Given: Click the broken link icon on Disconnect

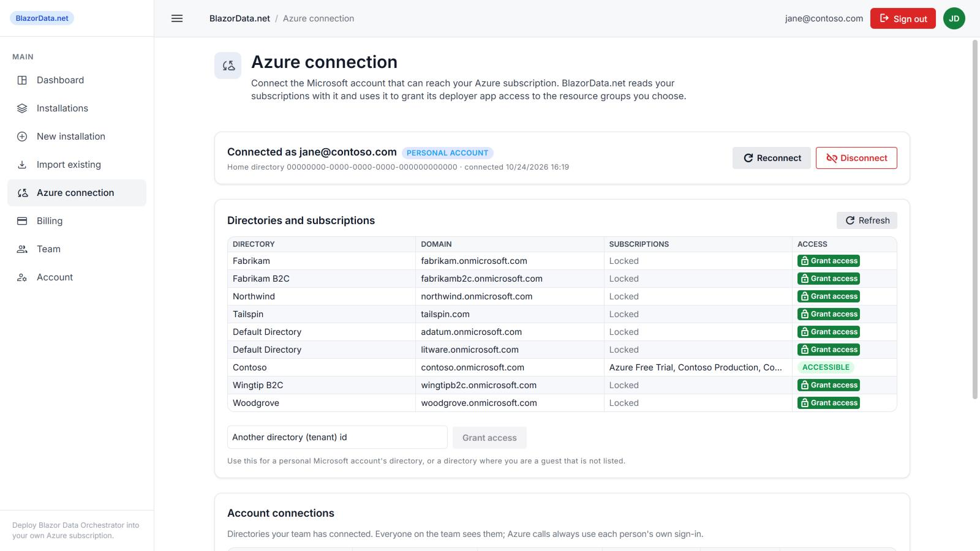Looking at the screenshot, I should tap(832, 158).
